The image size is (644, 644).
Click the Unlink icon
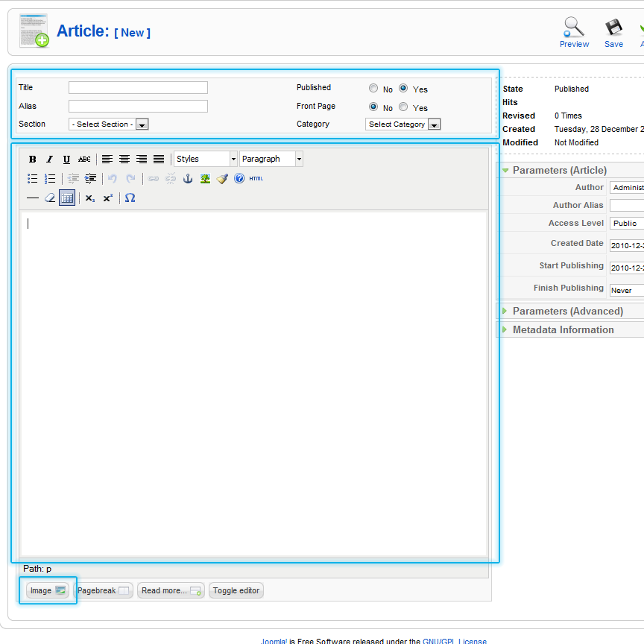(x=171, y=178)
